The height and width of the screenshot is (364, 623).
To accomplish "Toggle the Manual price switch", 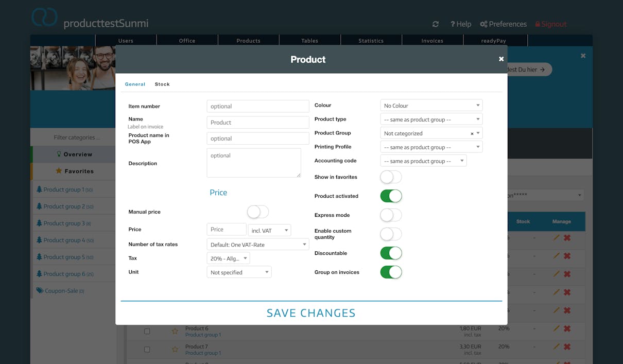I will coord(258,212).
